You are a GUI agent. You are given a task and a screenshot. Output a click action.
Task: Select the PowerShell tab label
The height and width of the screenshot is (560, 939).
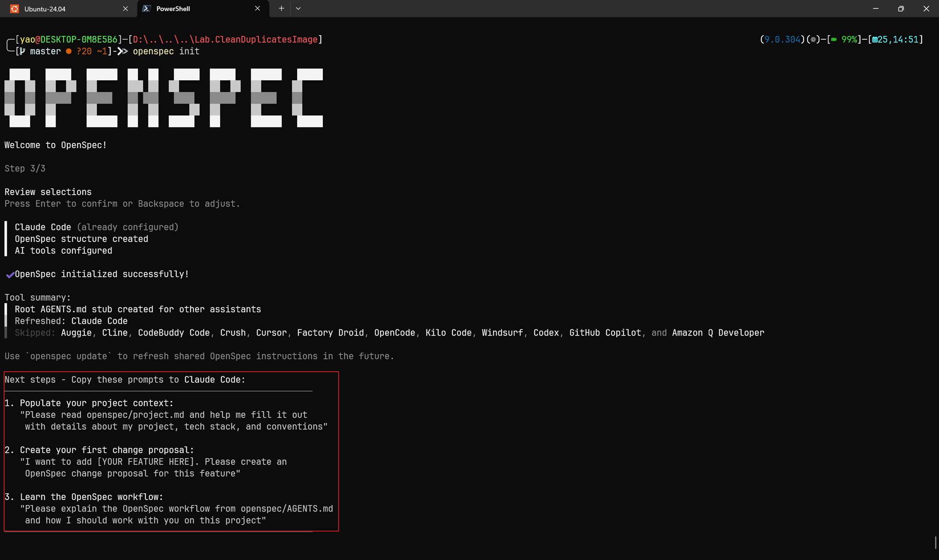pos(173,9)
